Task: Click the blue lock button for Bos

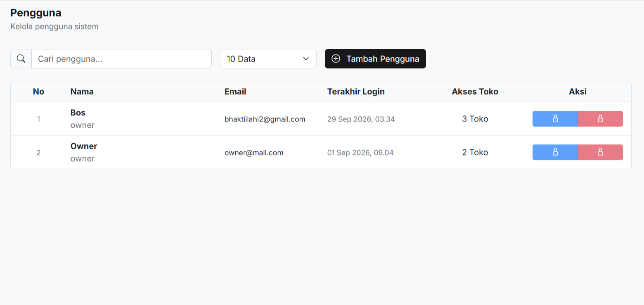Action: pyautogui.click(x=555, y=119)
